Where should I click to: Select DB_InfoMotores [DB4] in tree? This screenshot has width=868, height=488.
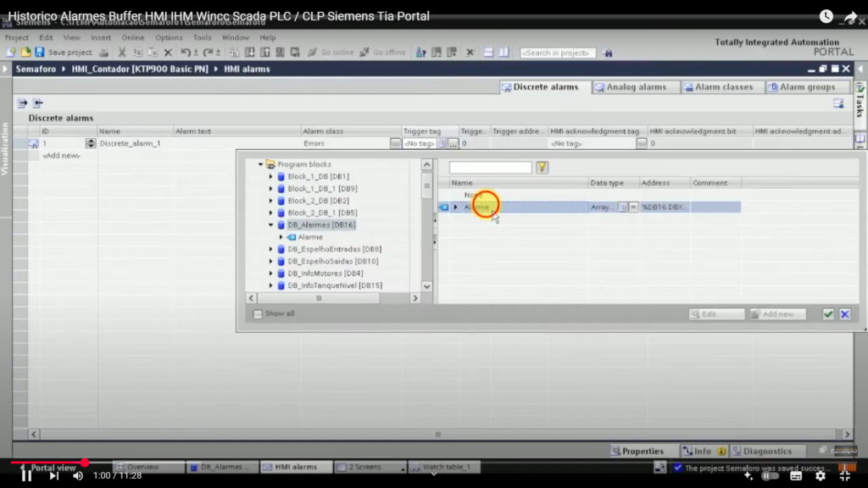click(325, 274)
